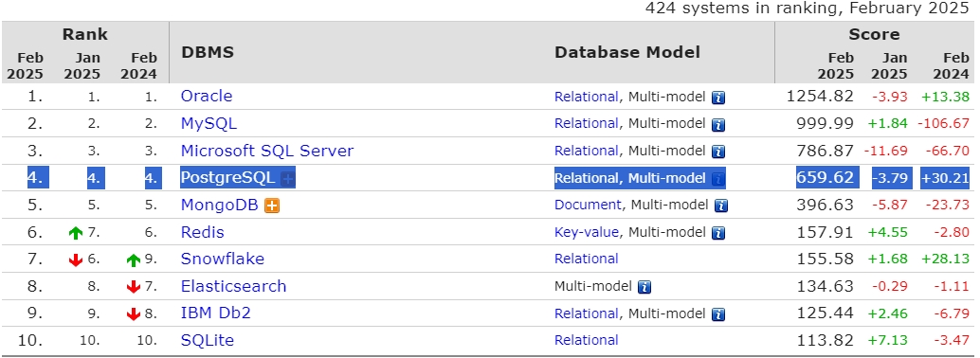Click Key-value model link in Redis row

(587, 232)
